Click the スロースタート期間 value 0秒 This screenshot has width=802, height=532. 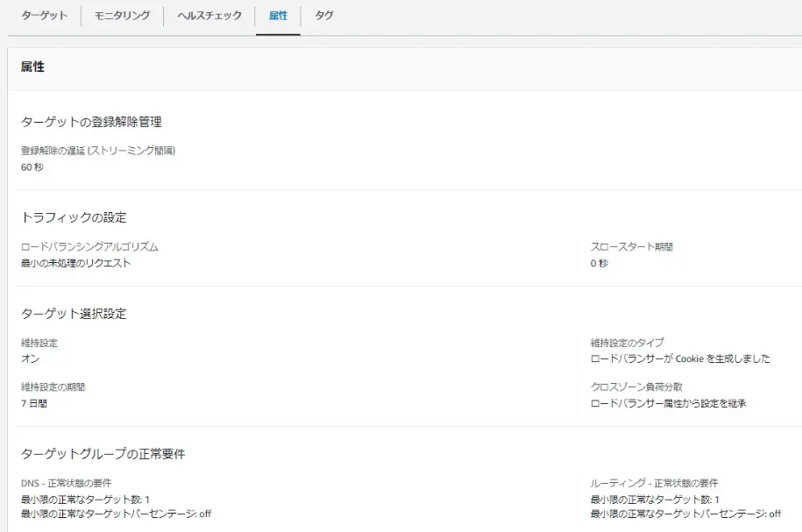coord(598,263)
